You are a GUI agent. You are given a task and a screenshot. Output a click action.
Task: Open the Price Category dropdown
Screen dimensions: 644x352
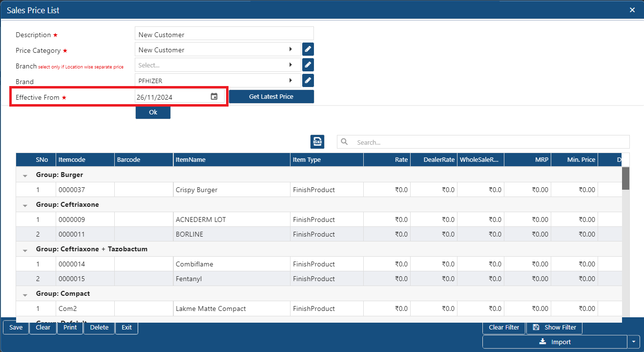pyautogui.click(x=291, y=49)
